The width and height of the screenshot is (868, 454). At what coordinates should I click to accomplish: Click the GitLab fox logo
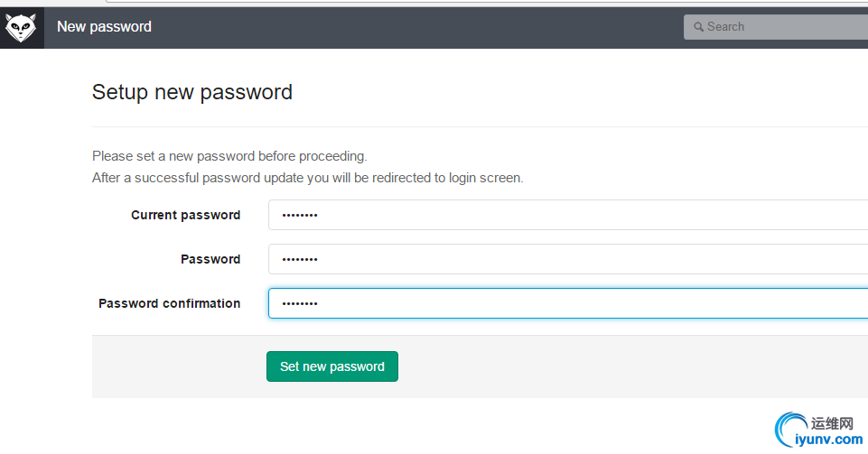[21, 28]
